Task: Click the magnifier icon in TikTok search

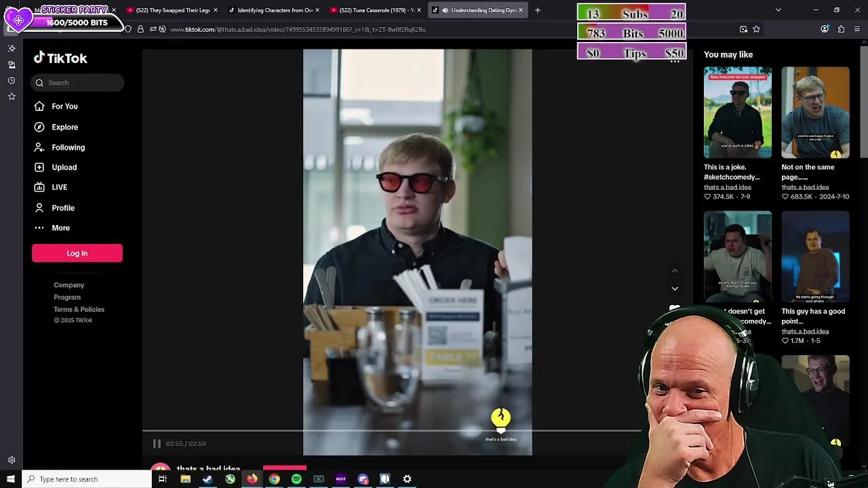Action: click(39, 83)
